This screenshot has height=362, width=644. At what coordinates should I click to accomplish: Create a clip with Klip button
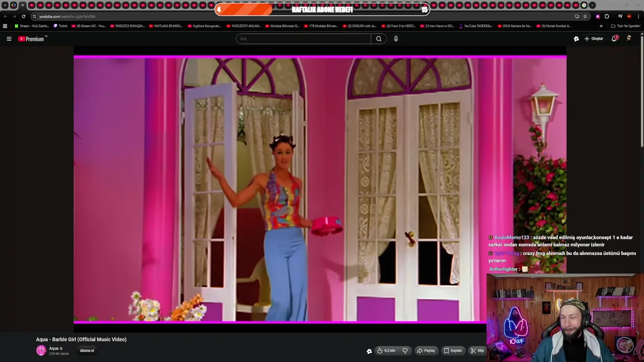tap(477, 351)
